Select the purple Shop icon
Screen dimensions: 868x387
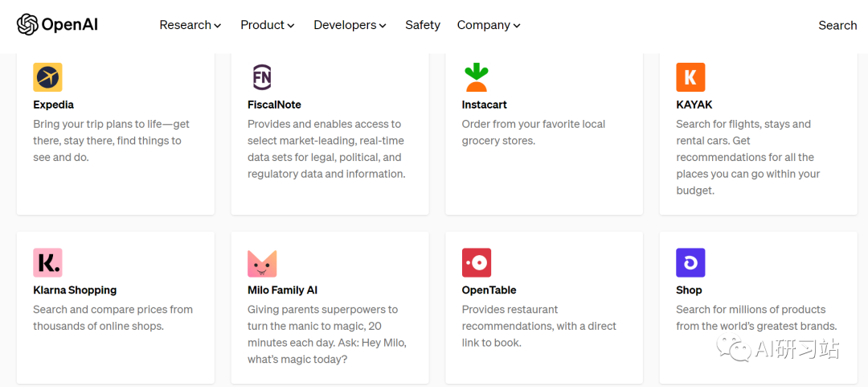point(690,262)
